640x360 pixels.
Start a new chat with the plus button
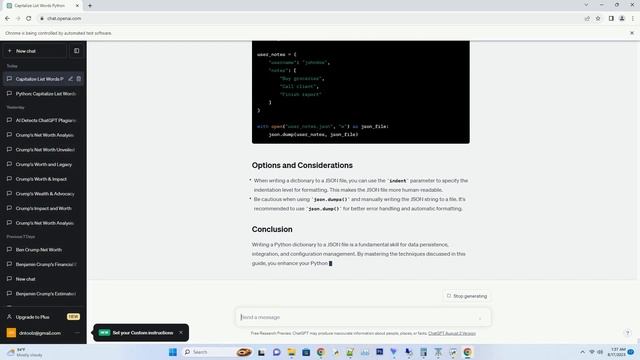pyautogui.click(x=34, y=51)
